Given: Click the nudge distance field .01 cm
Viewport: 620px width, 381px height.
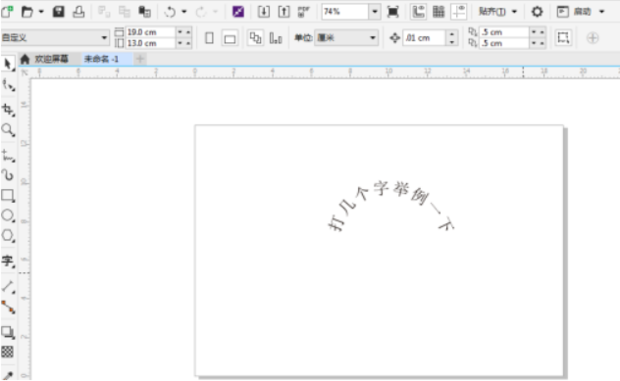Looking at the screenshot, I should (424, 38).
